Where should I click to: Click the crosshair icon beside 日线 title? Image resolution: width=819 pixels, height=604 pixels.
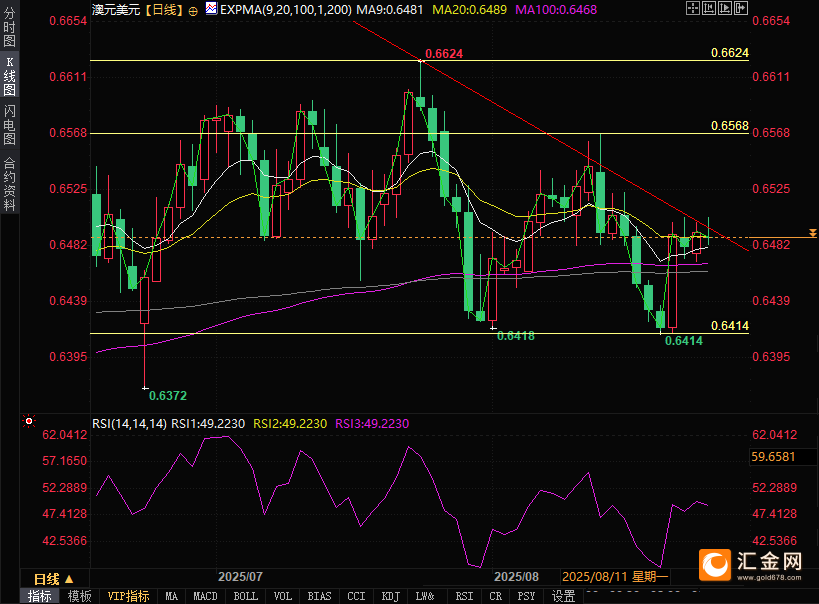pyautogui.click(x=194, y=9)
